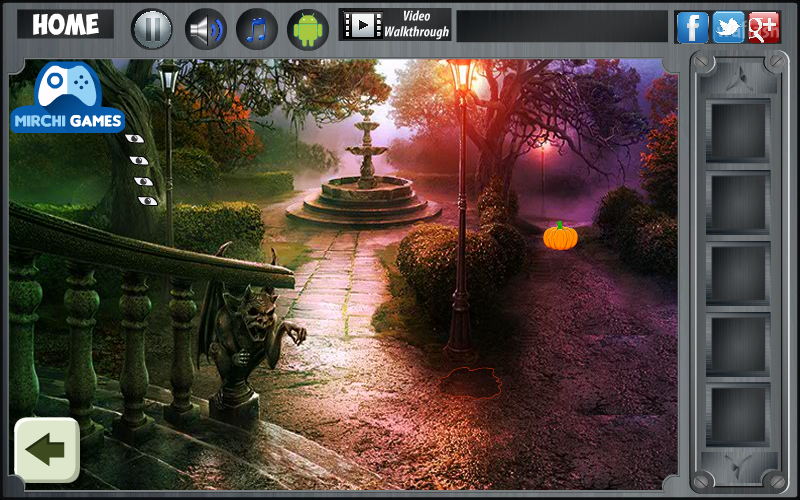Click the second eye on the tree
The image size is (800, 500).
[139, 161]
